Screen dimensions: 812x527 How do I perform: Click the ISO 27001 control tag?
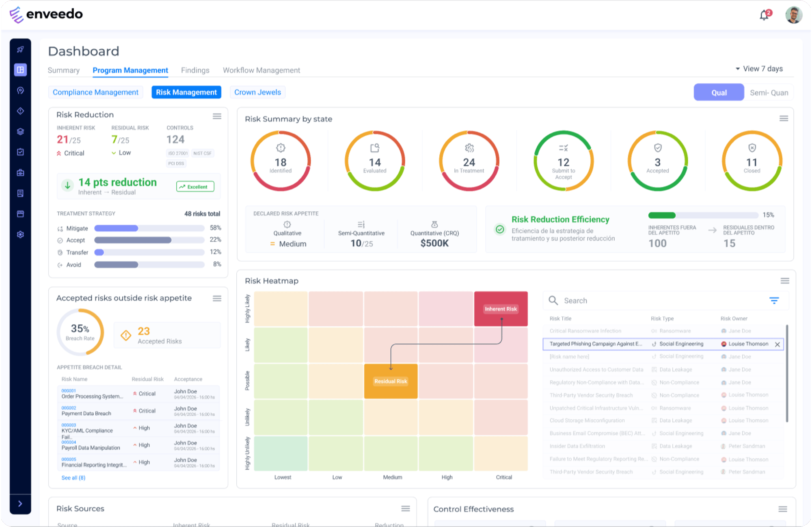point(178,153)
